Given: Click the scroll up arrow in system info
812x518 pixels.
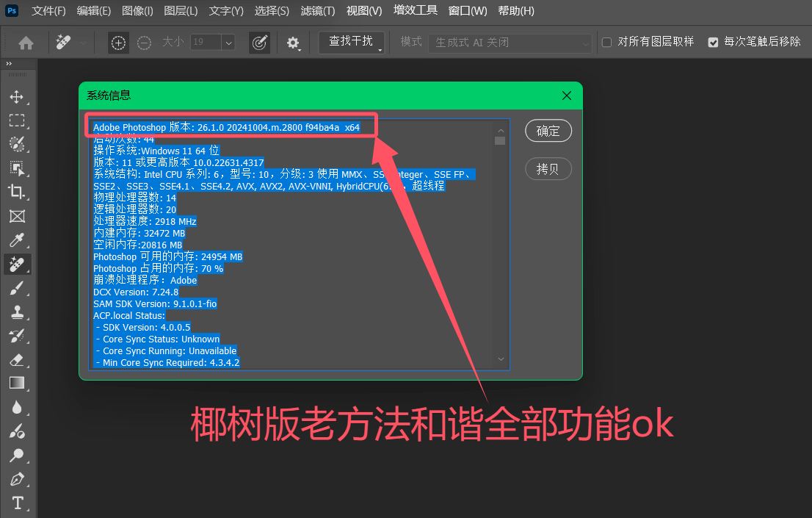Looking at the screenshot, I should click(x=500, y=130).
